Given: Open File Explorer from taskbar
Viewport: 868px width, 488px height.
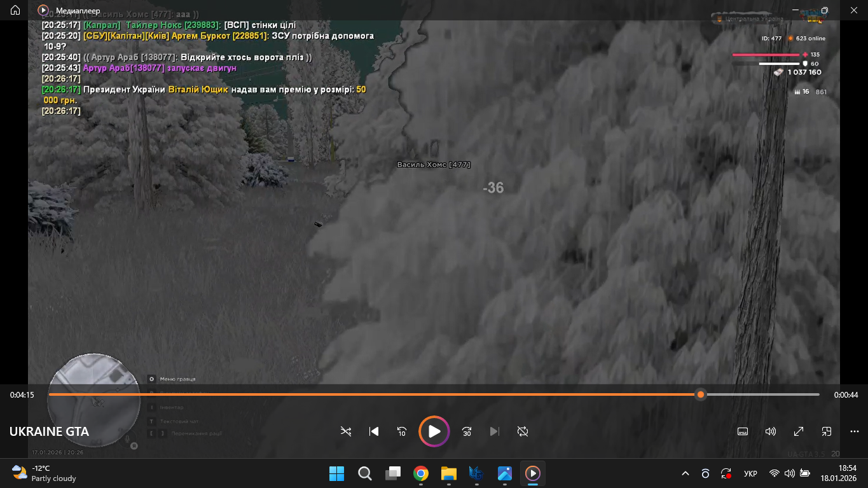Looking at the screenshot, I should [449, 473].
